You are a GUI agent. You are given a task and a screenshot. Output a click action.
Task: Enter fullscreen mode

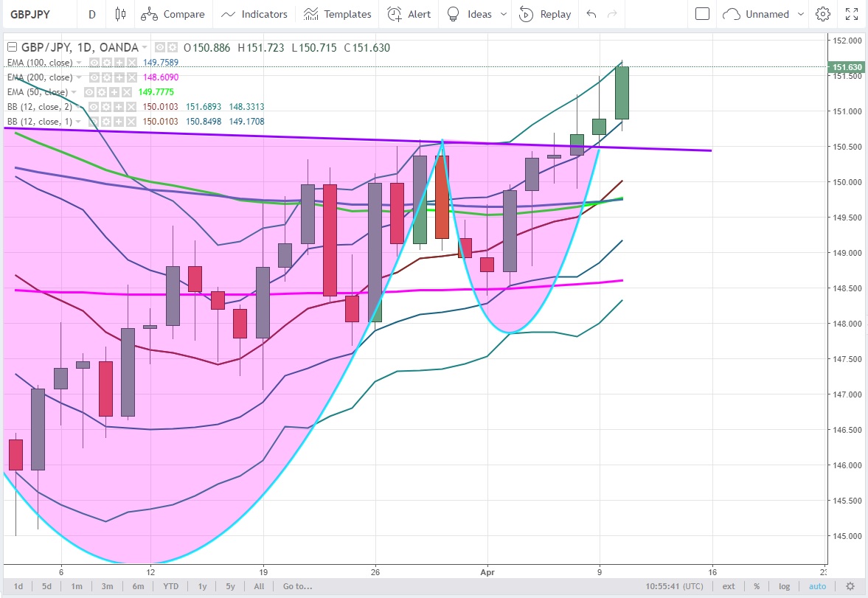(851, 14)
